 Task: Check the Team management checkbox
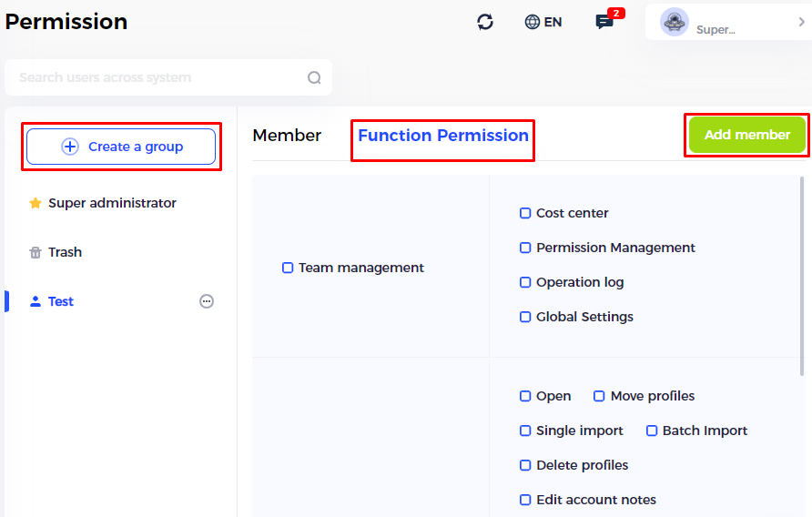click(x=288, y=268)
